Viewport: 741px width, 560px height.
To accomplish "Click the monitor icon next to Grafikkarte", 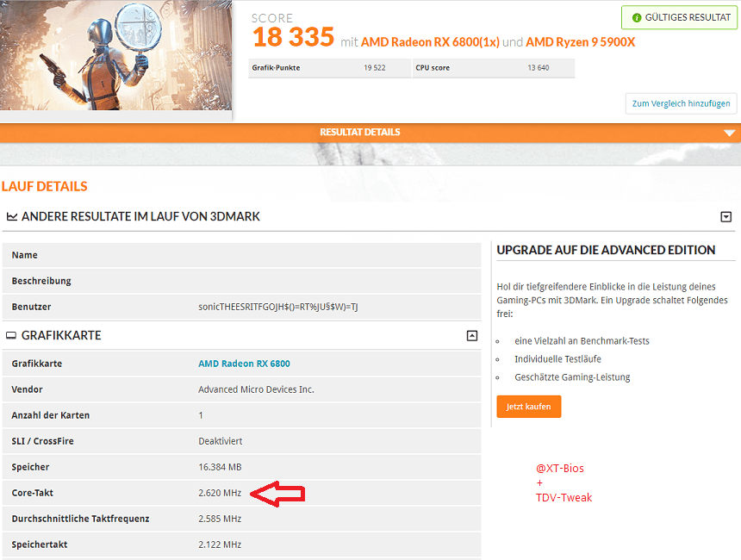I will pyautogui.click(x=11, y=335).
